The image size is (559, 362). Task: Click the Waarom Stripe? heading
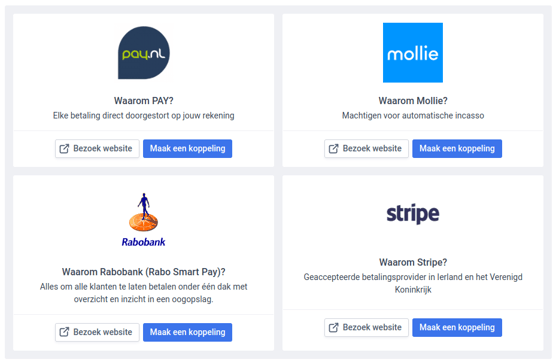[x=413, y=262]
